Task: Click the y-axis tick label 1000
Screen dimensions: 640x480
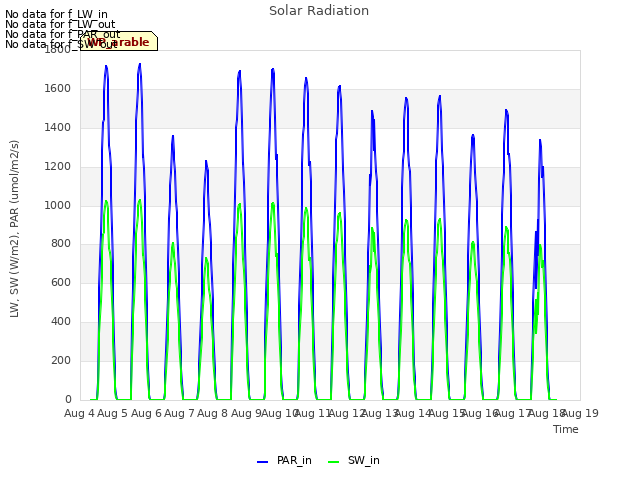Action: point(58,205)
